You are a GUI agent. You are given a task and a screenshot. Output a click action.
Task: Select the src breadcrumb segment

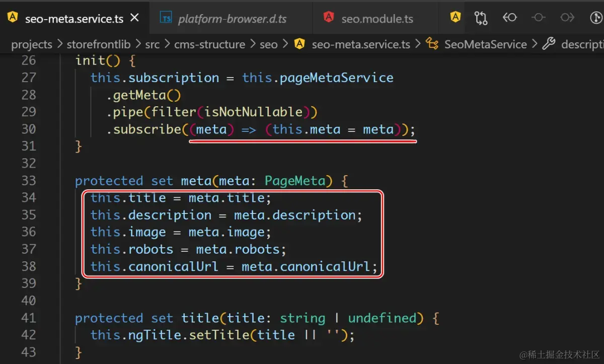pos(153,44)
